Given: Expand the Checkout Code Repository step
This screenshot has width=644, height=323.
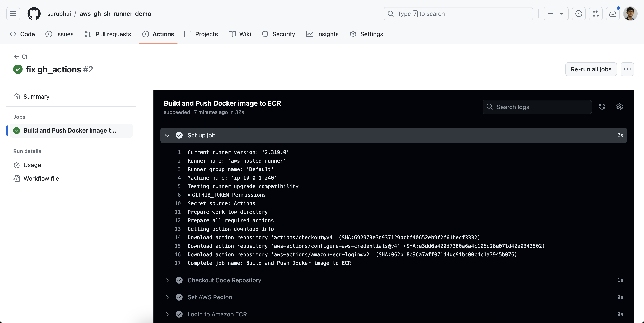Looking at the screenshot, I should pyautogui.click(x=167, y=280).
